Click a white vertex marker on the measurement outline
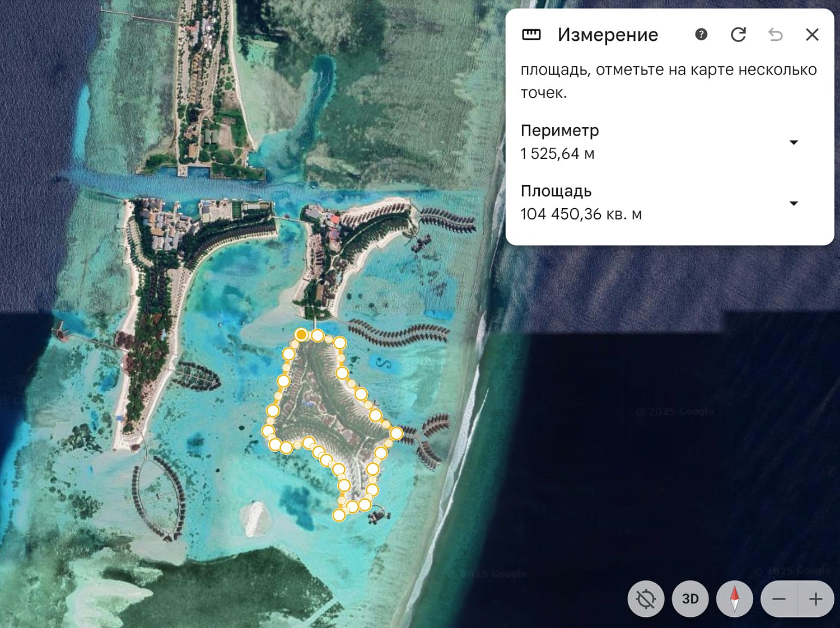Viewport: 840px width, 628px height. (318, 336)
